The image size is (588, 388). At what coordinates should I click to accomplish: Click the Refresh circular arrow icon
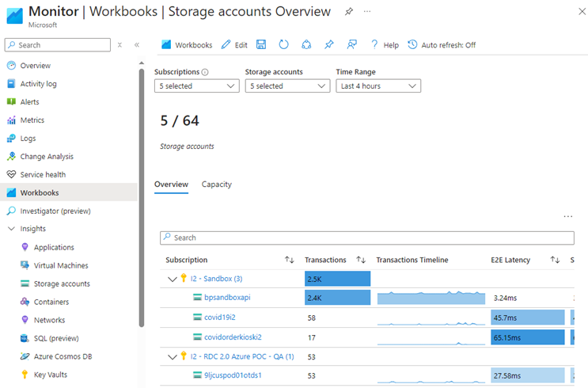tap(284, 44)
